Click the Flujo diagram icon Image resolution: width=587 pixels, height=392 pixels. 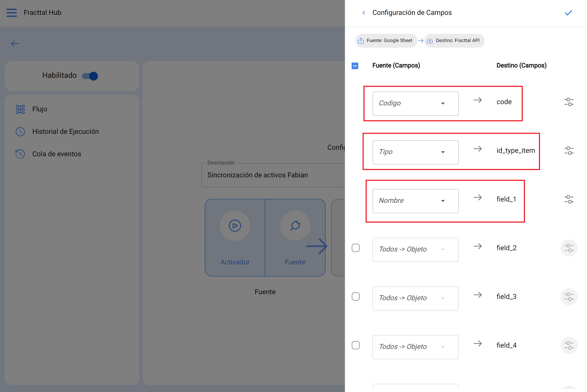pyautogui.click(x=20, y=109)
